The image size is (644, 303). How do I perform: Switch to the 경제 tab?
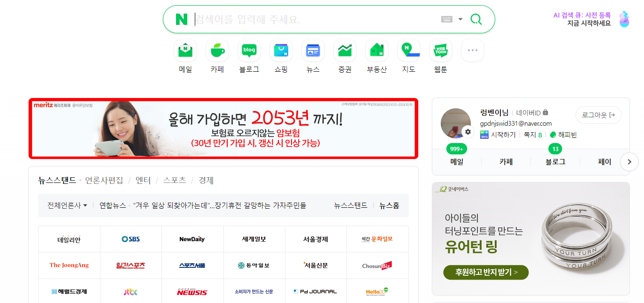[x=206, y=181]
